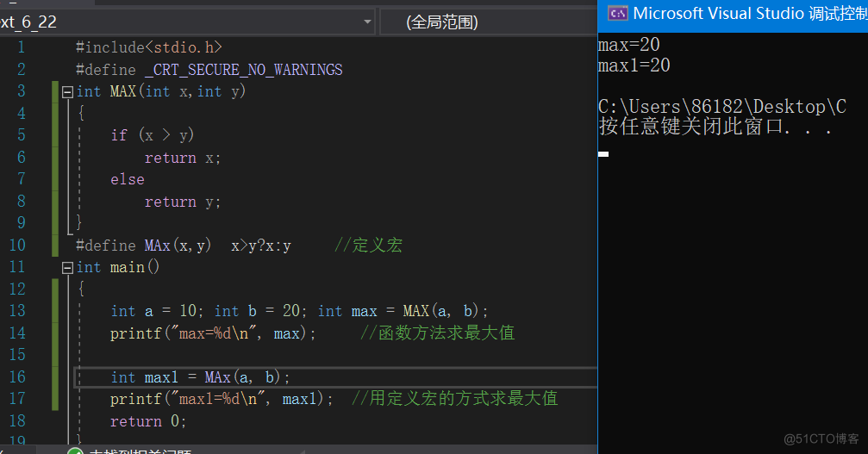Click line number 1 in the gutter

21,47
